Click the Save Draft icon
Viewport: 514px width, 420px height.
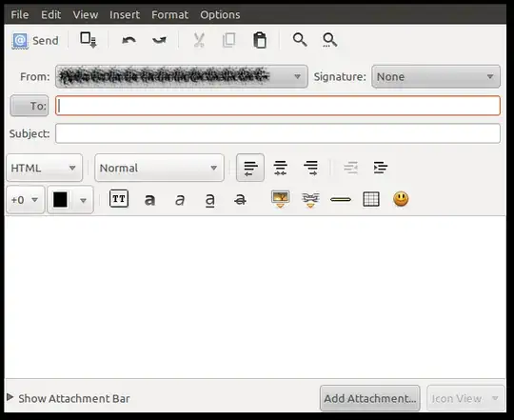click(x=89, y=40)
